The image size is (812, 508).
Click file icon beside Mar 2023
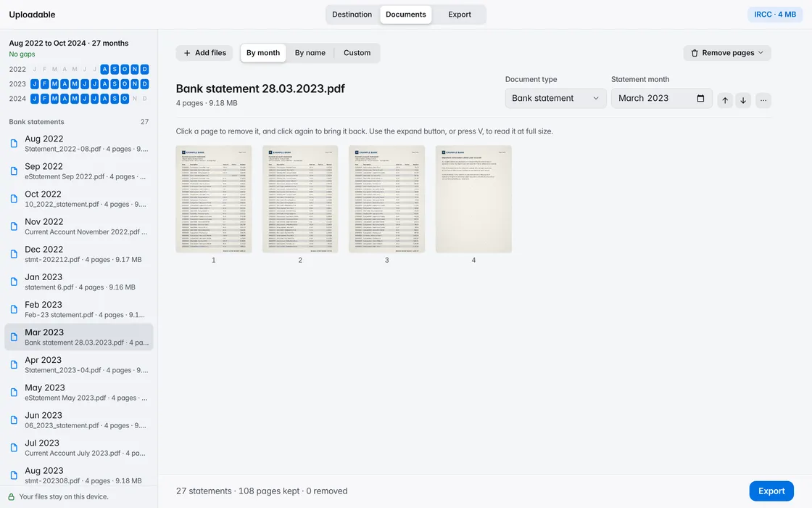pyautogui.click(x=14, y=337)
